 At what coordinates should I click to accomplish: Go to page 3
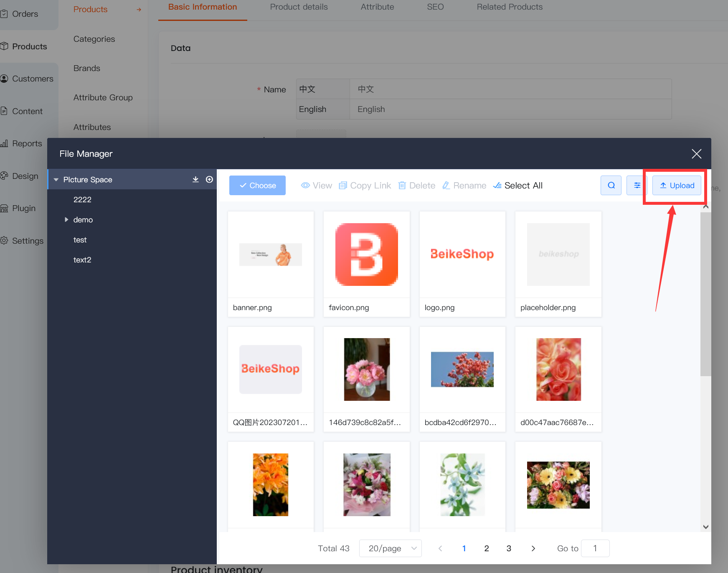pos(509,548)
